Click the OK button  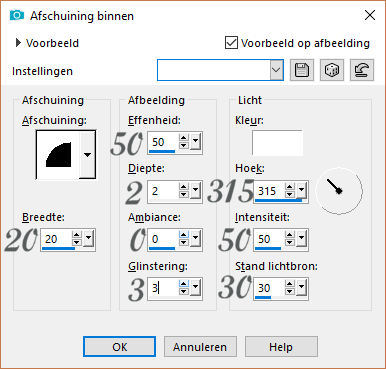point(119,347)
